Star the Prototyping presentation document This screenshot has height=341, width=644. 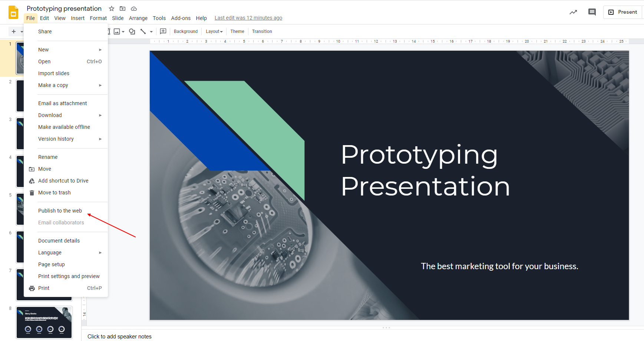click(112, 9)
